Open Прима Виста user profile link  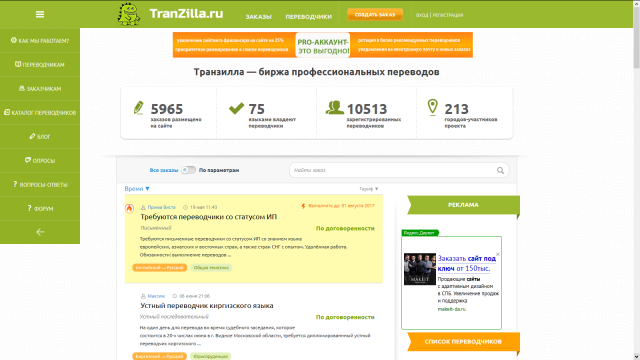[161, 207]
